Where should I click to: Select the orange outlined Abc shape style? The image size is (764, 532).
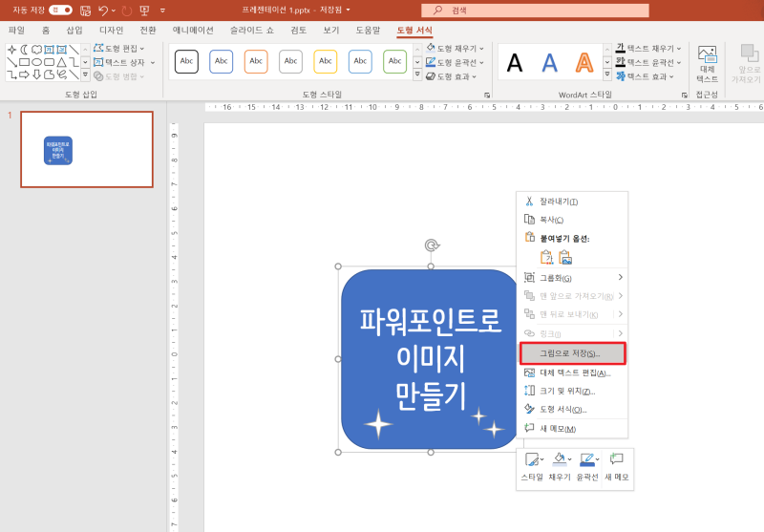pyautogui.click(x=256, y=61)
